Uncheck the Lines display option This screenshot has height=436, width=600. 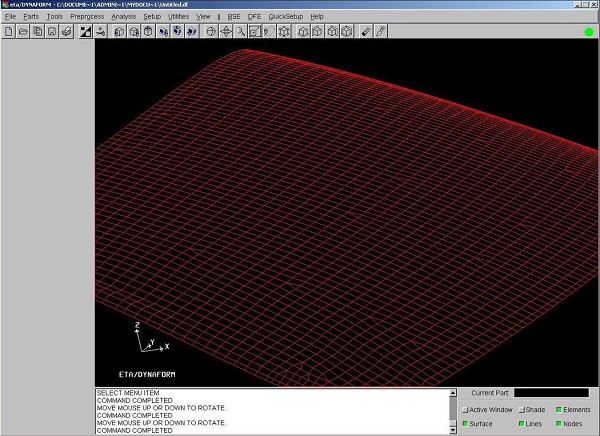click(x=522, y=424)
